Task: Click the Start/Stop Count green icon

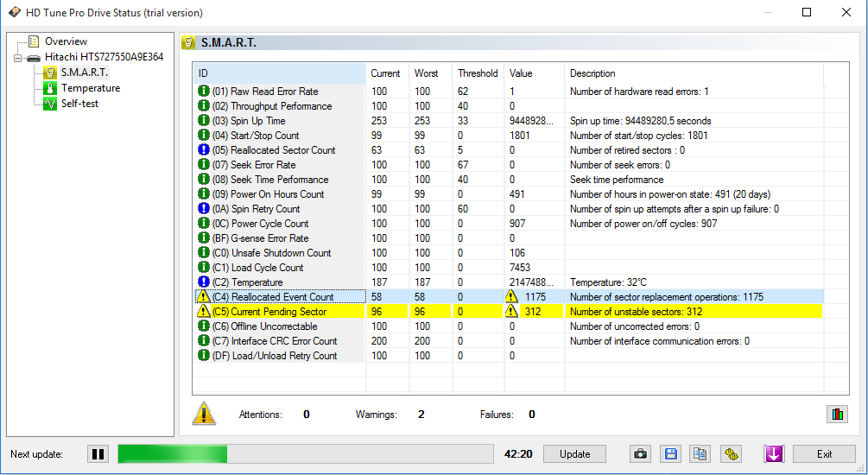Action: point(204,135)
